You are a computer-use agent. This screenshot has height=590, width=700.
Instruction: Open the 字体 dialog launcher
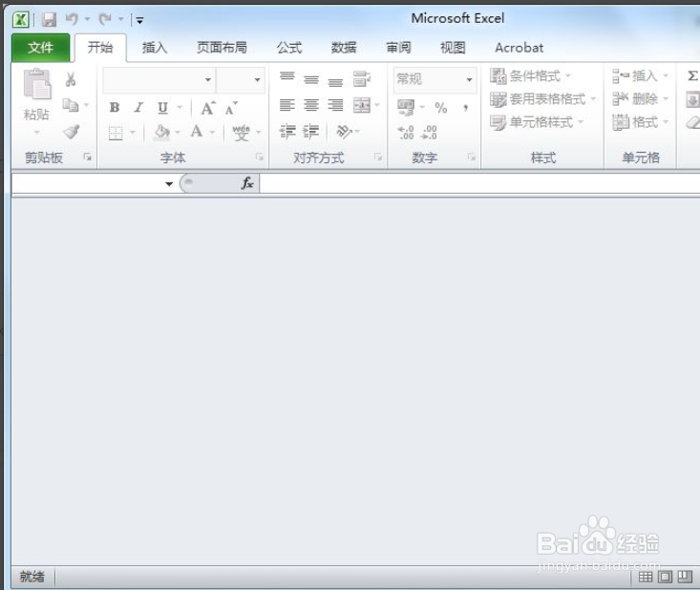tap(260, 157)
